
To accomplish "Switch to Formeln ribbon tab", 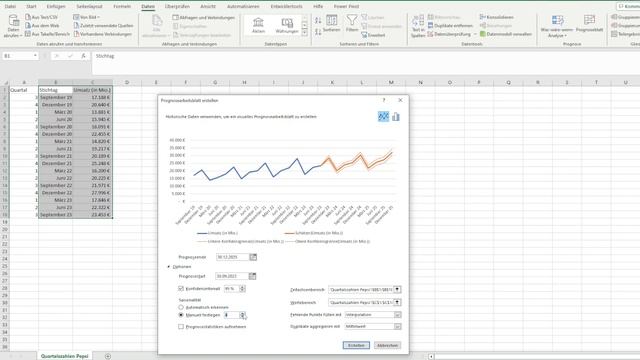I will 122,7.
